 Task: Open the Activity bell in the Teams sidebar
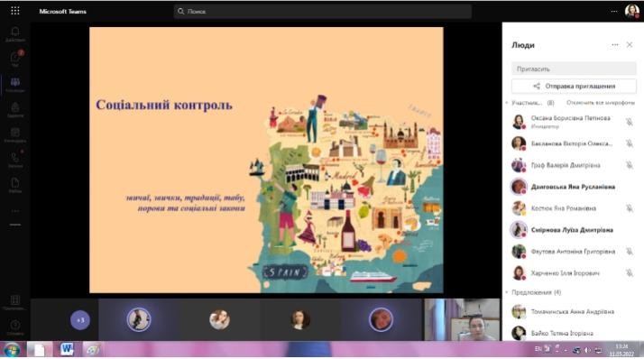(14, 34)
